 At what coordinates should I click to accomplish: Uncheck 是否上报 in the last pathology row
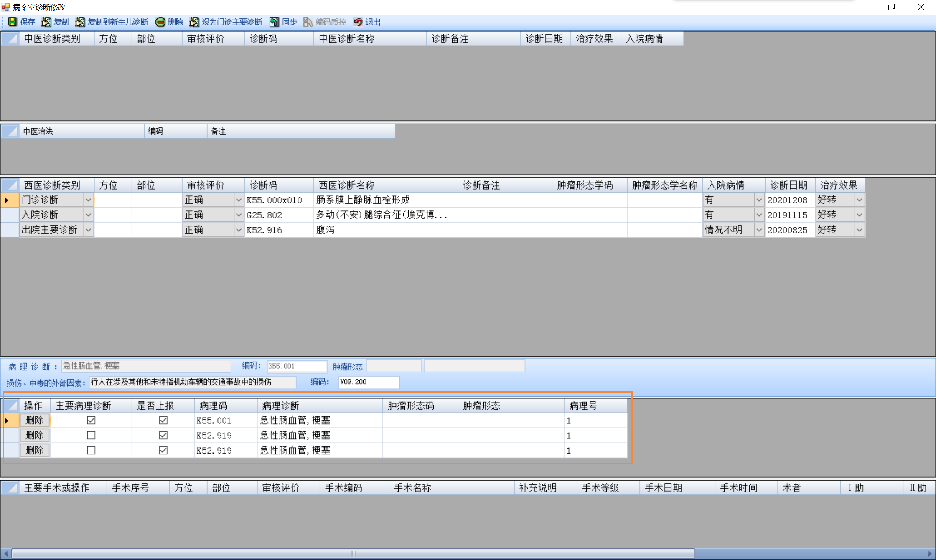[163, 450]
